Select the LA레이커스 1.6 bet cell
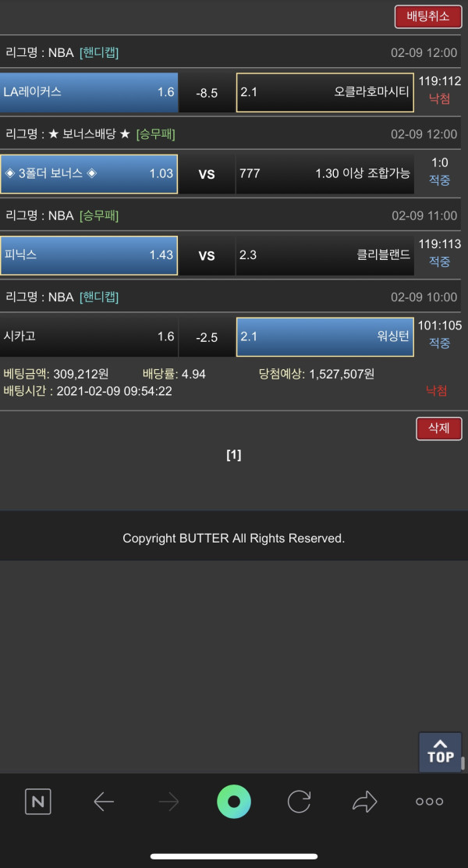This screenshot has height=868, width=468. 88,92
